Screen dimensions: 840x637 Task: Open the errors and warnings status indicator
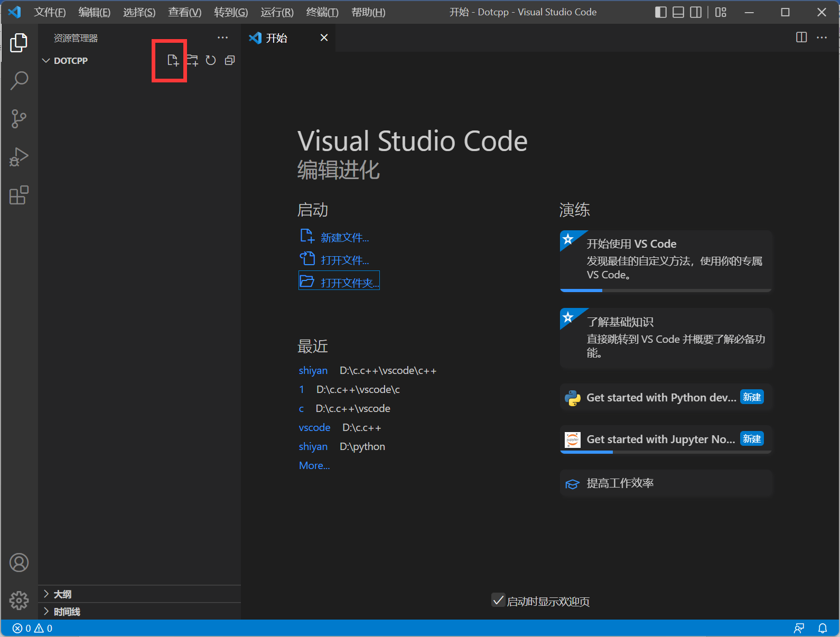click(32, 629)
